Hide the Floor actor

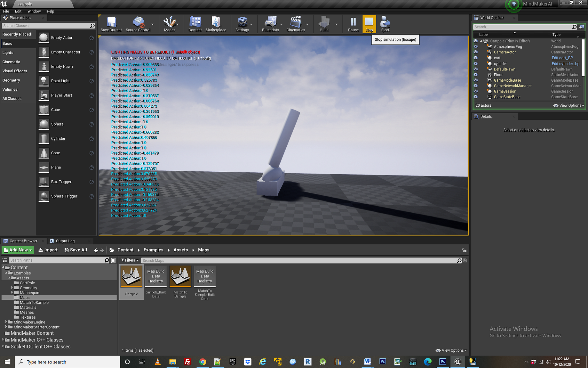476,75
